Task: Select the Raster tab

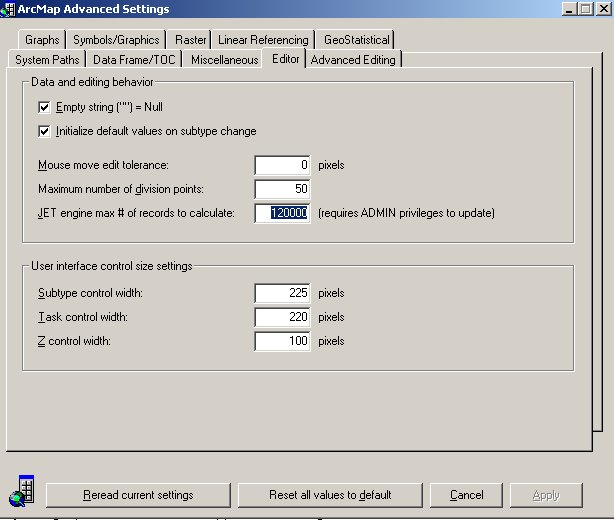Action: click(190, 40)
